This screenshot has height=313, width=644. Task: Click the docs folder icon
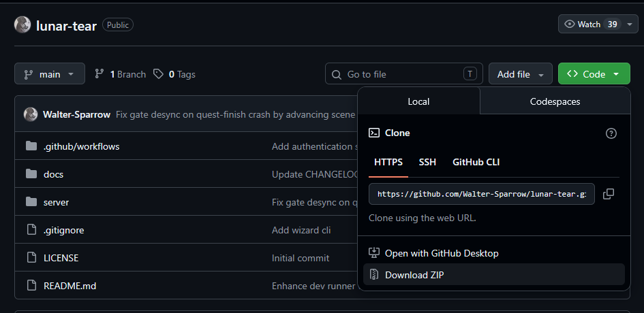point(31,174)
